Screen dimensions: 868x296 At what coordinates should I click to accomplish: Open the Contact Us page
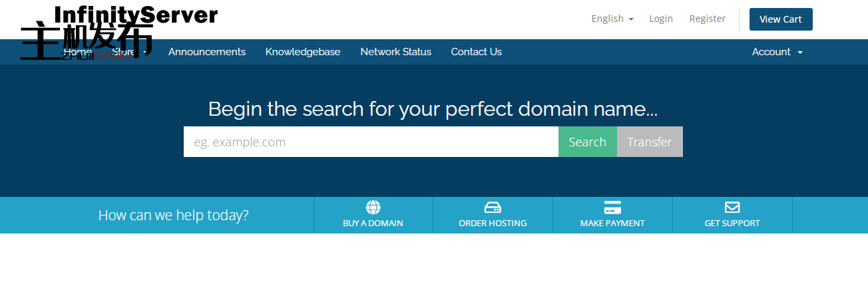click(476, 52)
